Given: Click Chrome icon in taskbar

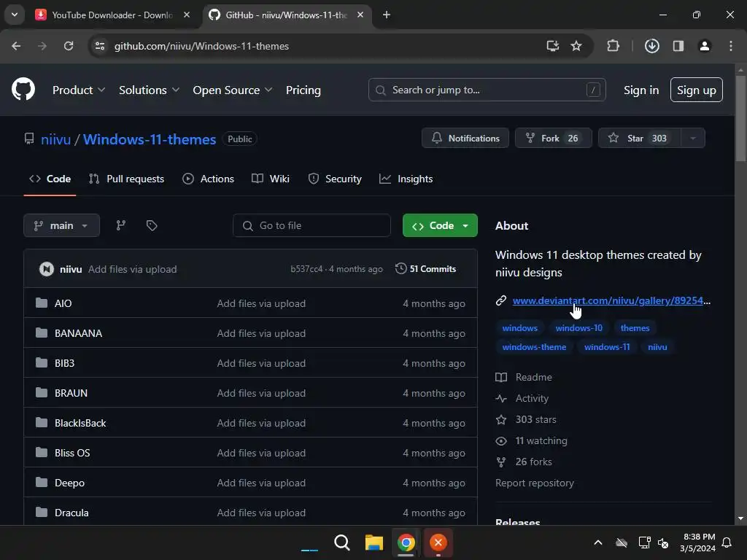Looking at the screenshot, I should [406, 542].
